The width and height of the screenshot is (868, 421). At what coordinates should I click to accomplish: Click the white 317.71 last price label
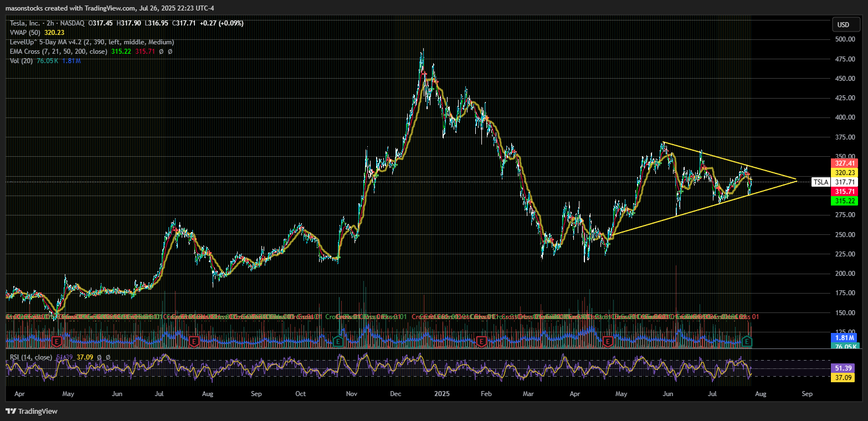tap(845, 182)
